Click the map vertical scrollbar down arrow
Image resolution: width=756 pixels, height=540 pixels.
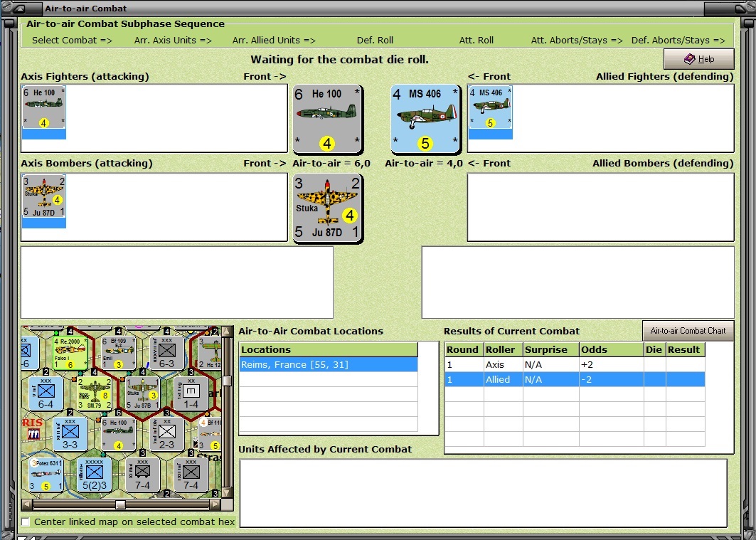[x=227, y=492]
